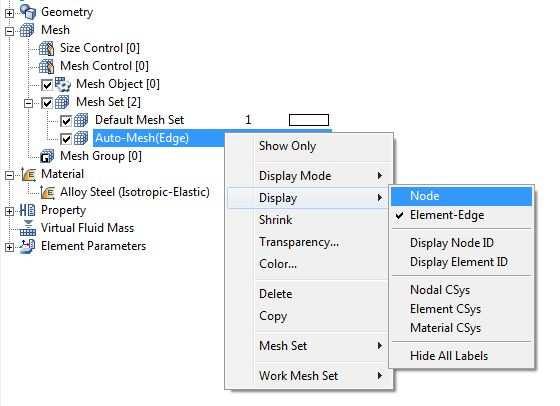This screenshot has height=406, width=560.
Task: Uncheck the Mesh Object checkbox
Action: (x=47, y=85)
